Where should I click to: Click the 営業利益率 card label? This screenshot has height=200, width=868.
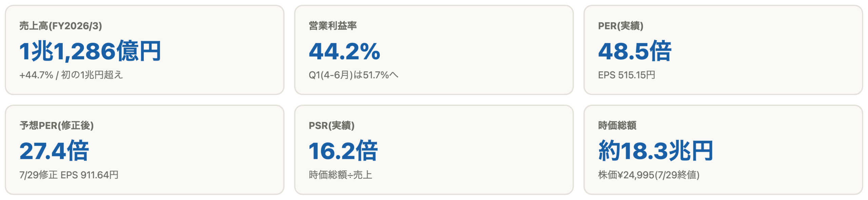333,26
